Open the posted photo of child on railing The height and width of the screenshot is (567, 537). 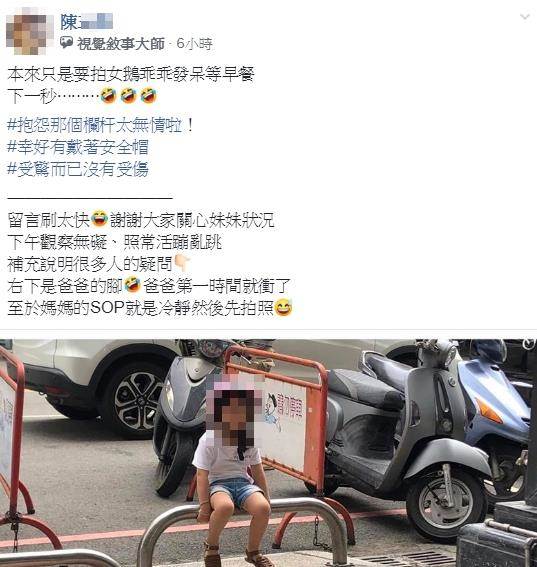pyautogui.click(x=268, y=453)
